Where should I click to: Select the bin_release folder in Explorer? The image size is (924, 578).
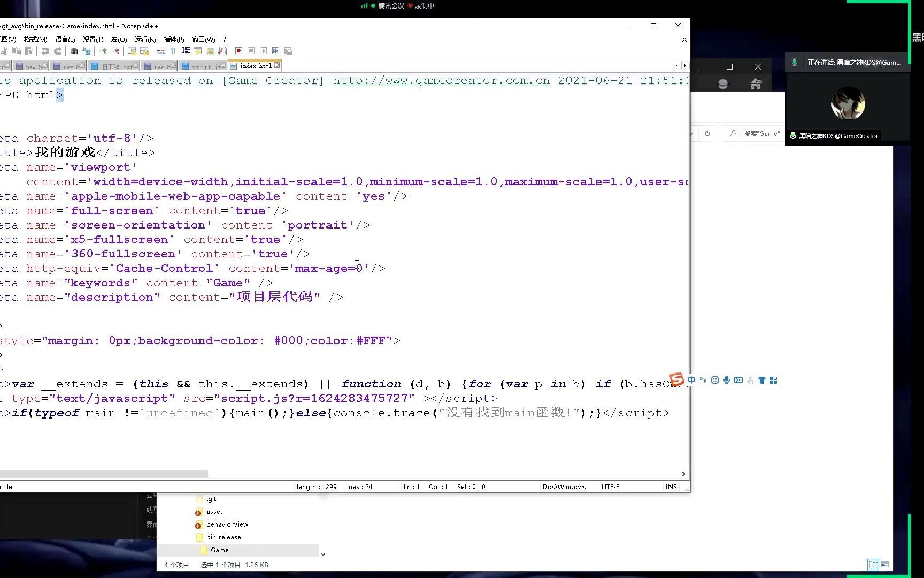coord(224,537)
